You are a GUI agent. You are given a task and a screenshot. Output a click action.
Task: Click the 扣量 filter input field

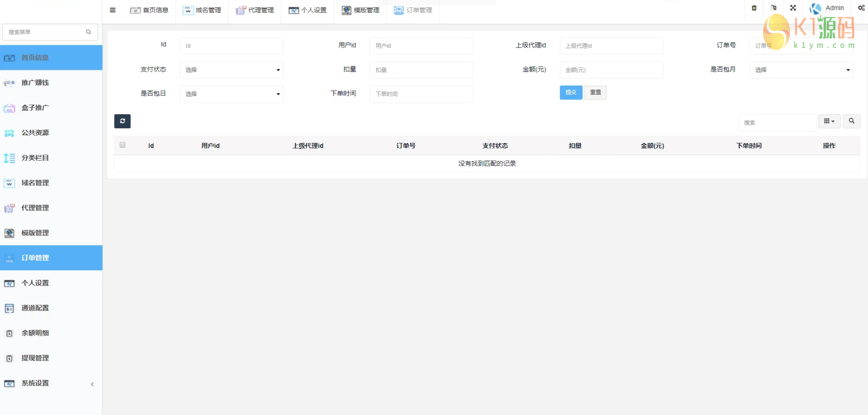click(x=421, y=70)
